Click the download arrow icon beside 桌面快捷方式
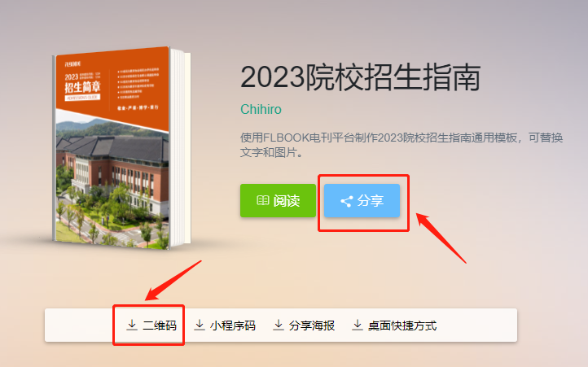Screen dimensions: 588x367 358,325
